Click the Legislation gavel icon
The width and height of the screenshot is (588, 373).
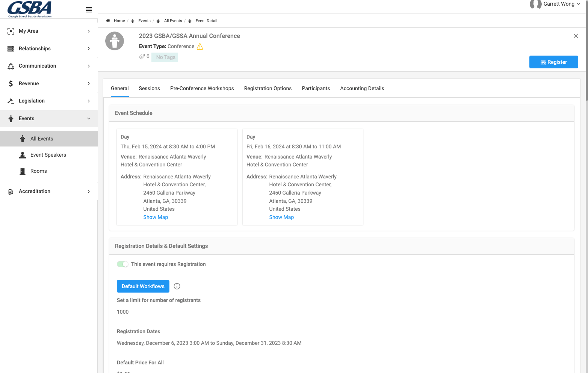[11, 101]
